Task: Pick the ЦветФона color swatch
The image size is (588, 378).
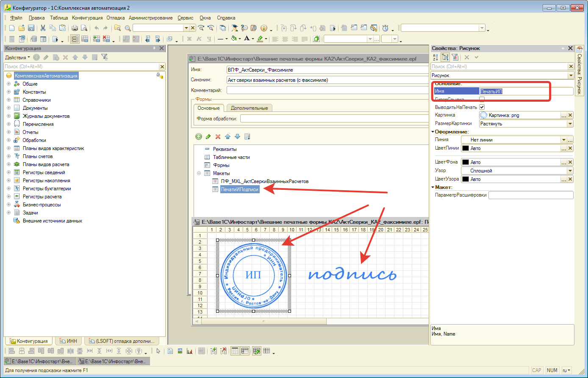Action: (x=465, y=162)
